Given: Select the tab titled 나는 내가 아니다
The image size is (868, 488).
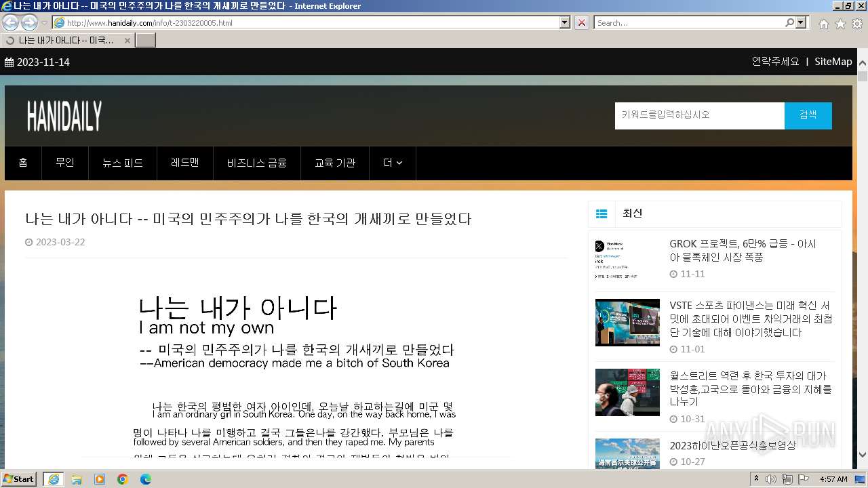Looking at the screenshot, I should coord(66,40).
